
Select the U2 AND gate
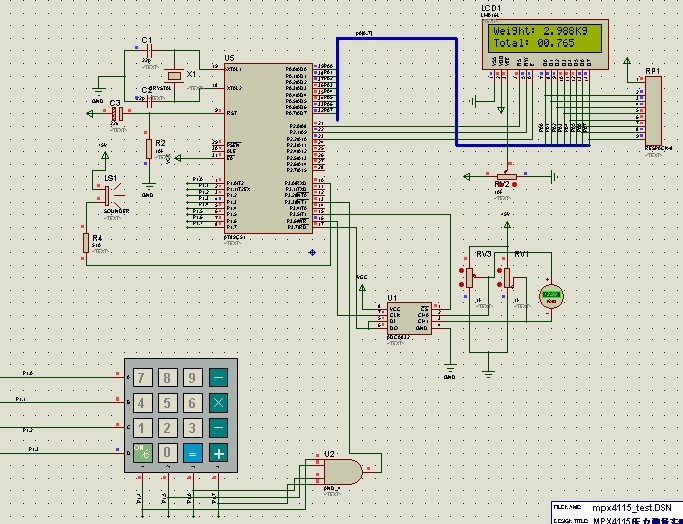tap(343, 472)
